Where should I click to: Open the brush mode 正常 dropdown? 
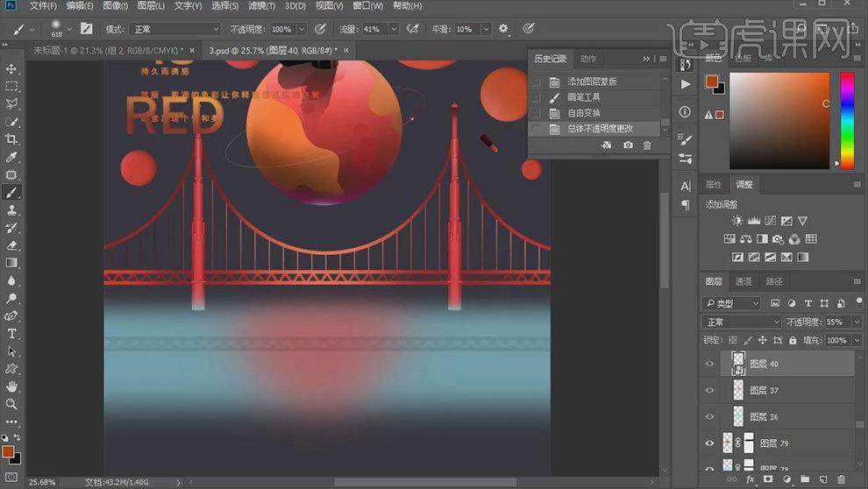tap(175, 29)
